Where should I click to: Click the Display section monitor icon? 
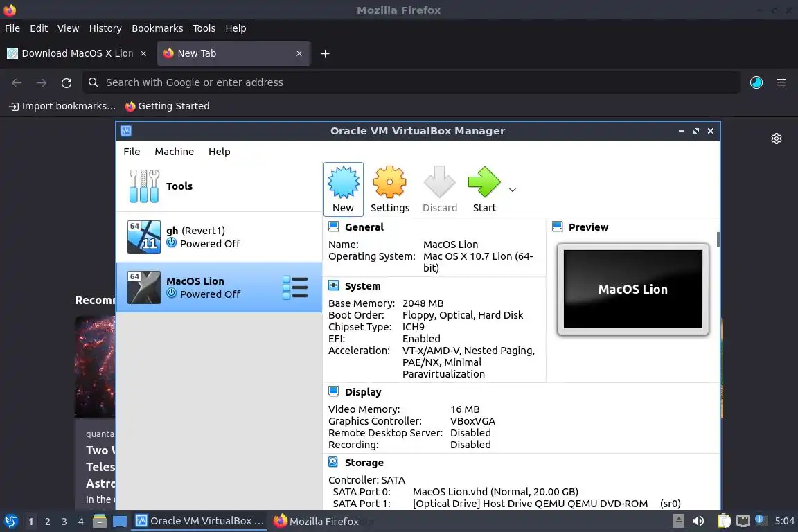(x=334, y=391)
